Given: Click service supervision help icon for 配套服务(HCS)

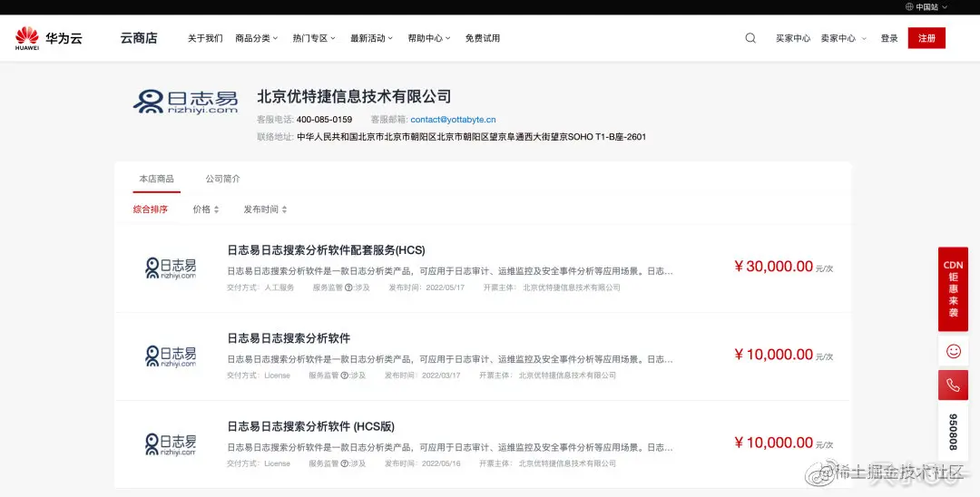Looking at the screenshot, I should point(348,287).
